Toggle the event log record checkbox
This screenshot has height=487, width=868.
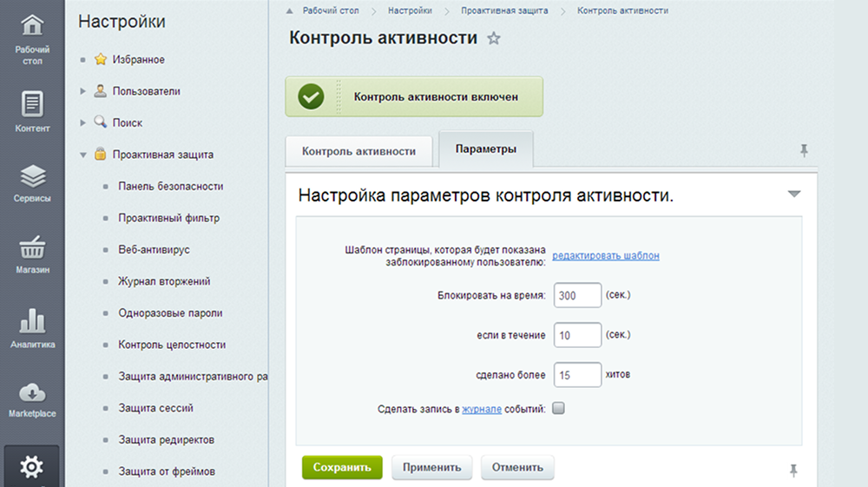tap(558, 408)
